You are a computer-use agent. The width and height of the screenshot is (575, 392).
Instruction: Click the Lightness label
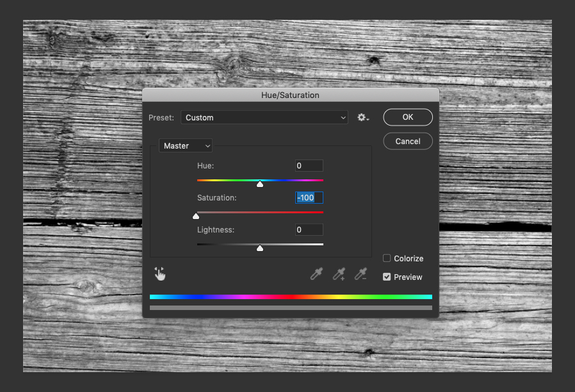[216, 229]
